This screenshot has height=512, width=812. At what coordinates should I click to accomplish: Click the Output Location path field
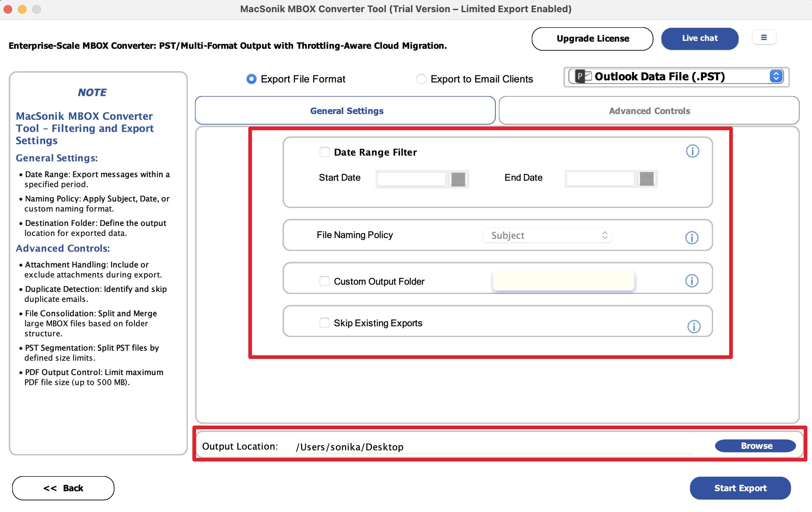(493, 447)
